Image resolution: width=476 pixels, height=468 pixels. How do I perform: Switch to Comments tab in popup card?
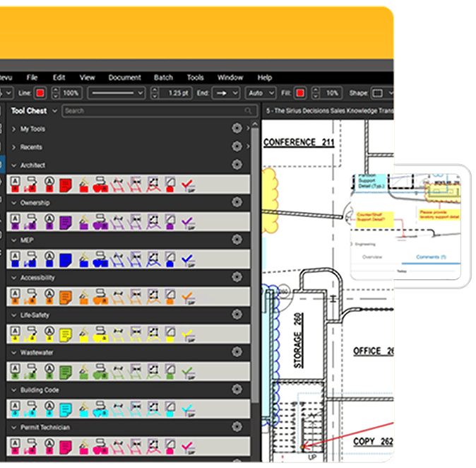click(x=431, y=257)
